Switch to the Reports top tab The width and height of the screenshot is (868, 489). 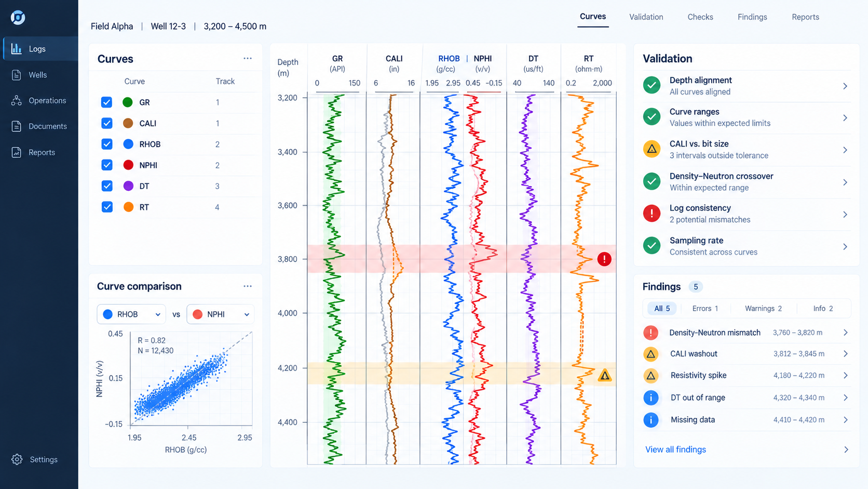coord(805,17)
